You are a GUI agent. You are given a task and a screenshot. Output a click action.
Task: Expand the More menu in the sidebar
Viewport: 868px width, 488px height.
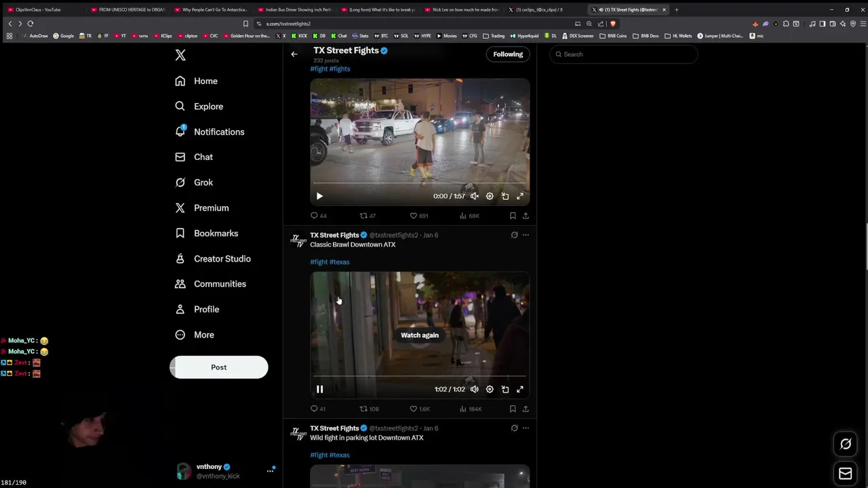click(x=194, y=335)
